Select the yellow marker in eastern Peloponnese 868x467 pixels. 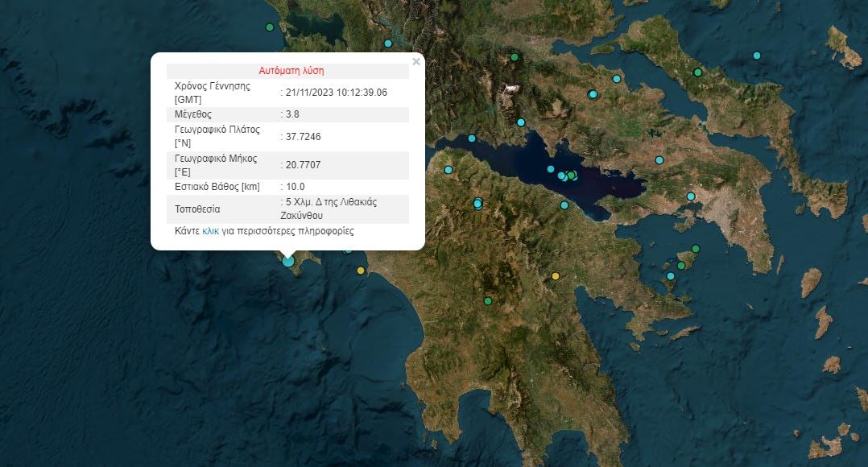pyautogui.click(x=556, y=275)
